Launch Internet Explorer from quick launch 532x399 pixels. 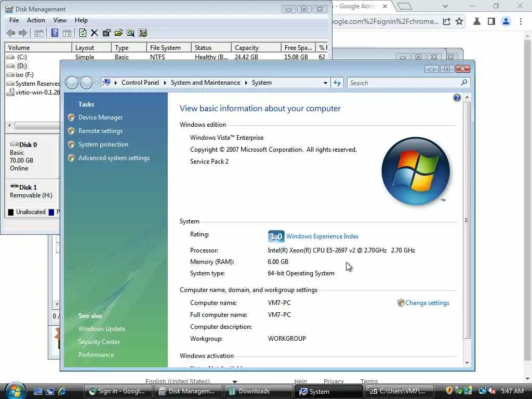62,391
